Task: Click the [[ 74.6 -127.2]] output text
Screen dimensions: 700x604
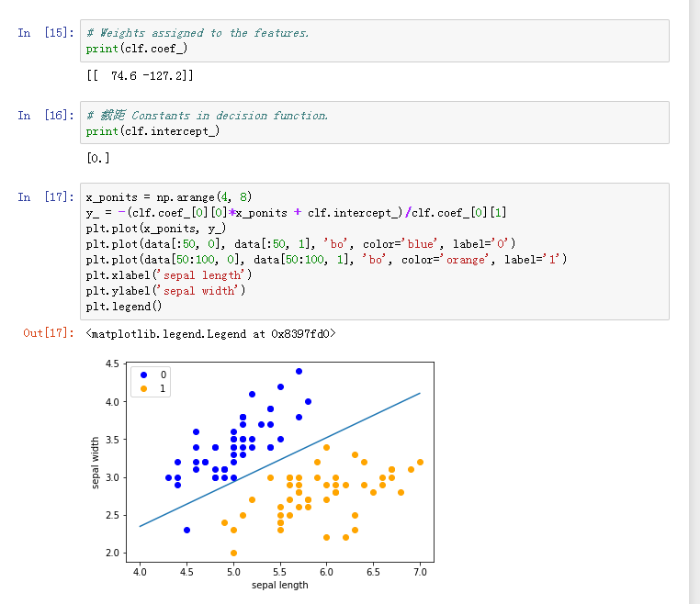Action: (140, 75)
